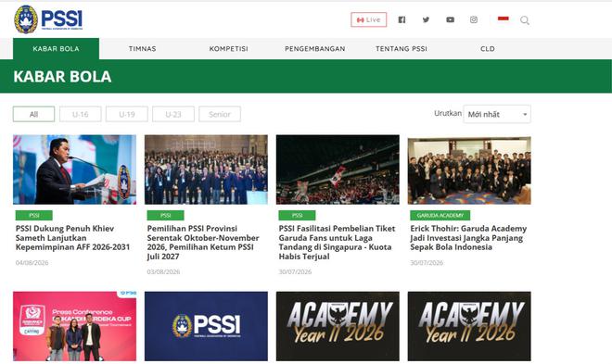
Task: Open the Urutkan sort dropdown
Action: pyautogui.click(x=497, y=114)
